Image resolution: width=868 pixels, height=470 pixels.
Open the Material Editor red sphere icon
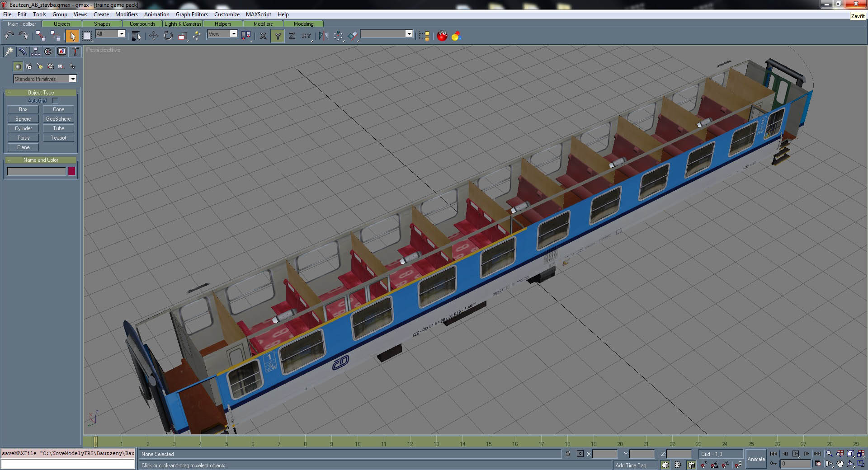[442, 36]
